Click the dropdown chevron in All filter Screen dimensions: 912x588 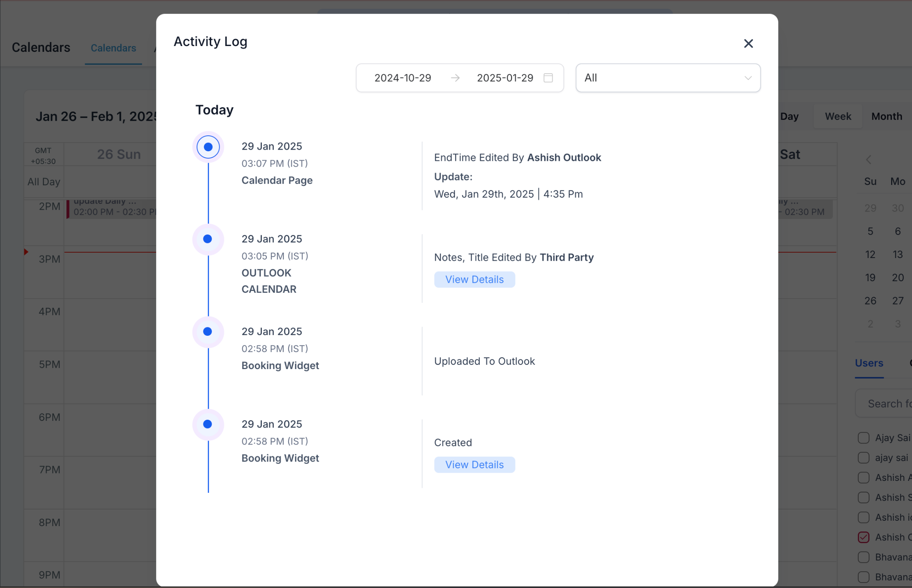tap(748, 78)
